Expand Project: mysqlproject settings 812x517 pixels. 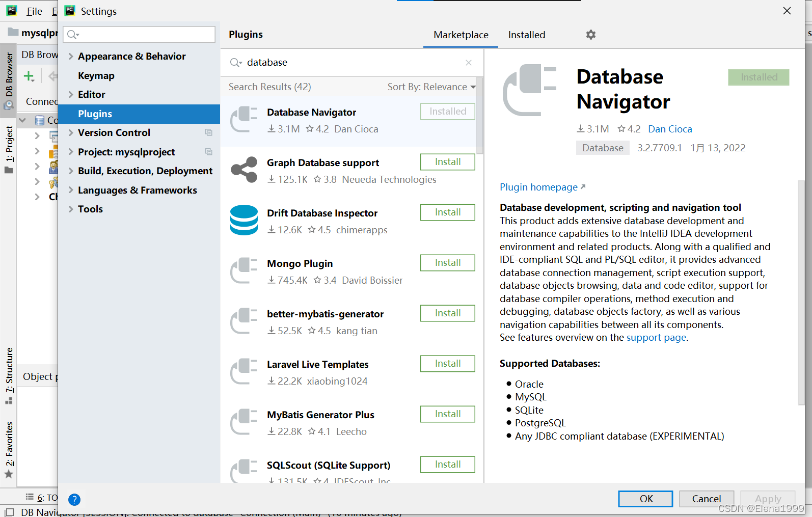71,152
